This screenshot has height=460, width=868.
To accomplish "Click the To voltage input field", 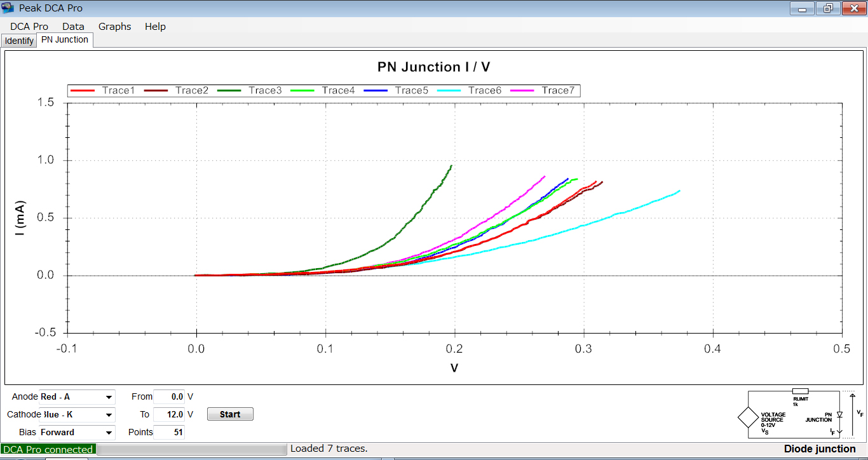I will click(169, 415).
